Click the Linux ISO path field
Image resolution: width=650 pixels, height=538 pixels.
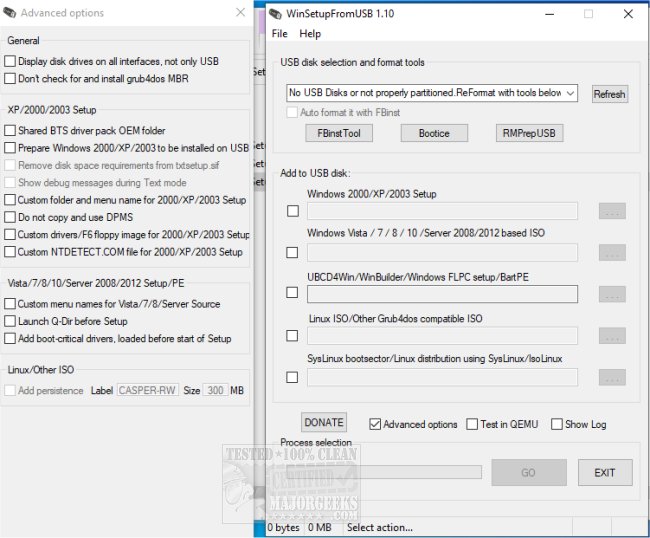pyautogui.click(x=442, y=335)
